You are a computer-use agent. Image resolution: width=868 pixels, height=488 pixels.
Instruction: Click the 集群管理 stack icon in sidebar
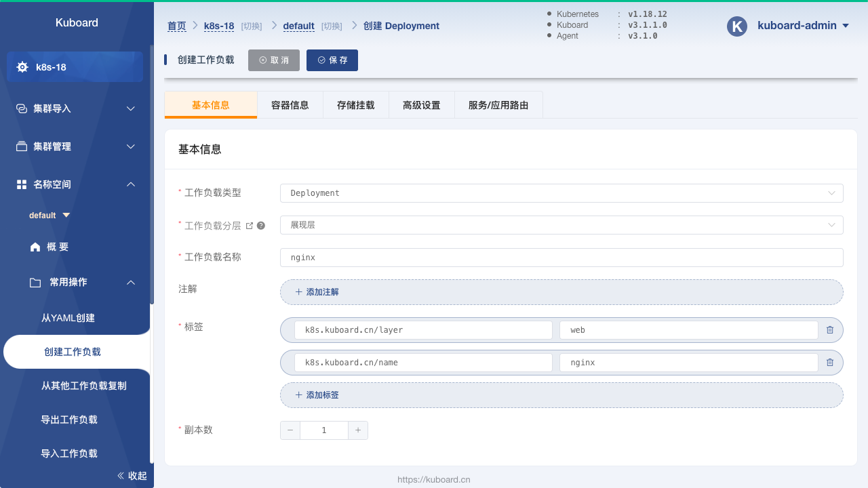click(x=22, y=146)
